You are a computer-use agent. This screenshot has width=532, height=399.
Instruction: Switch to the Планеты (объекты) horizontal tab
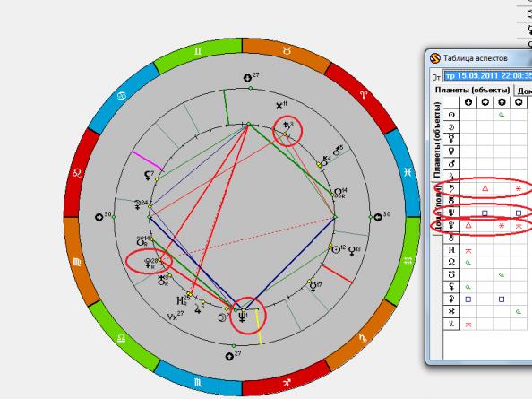[472, 91]
